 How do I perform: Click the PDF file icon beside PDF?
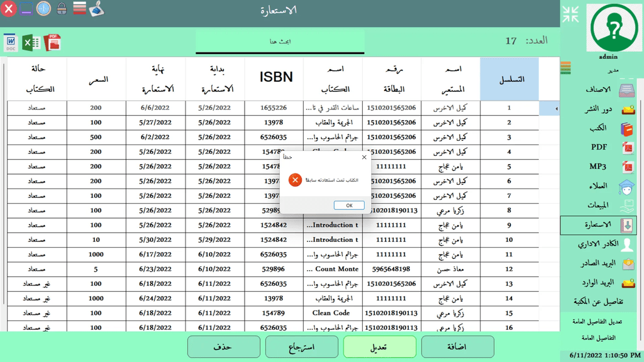[628, 148]
